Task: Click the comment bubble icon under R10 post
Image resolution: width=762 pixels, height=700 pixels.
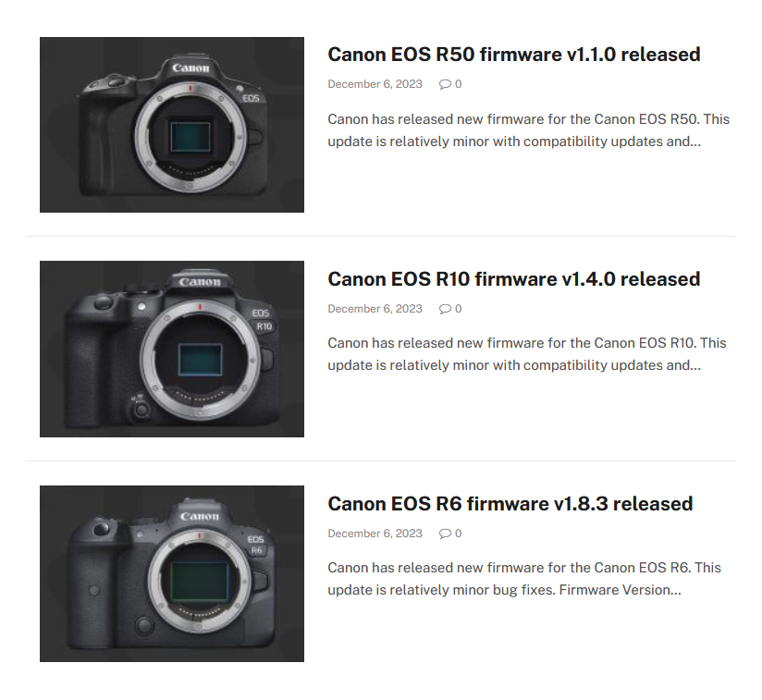Action: coord(445,309)
